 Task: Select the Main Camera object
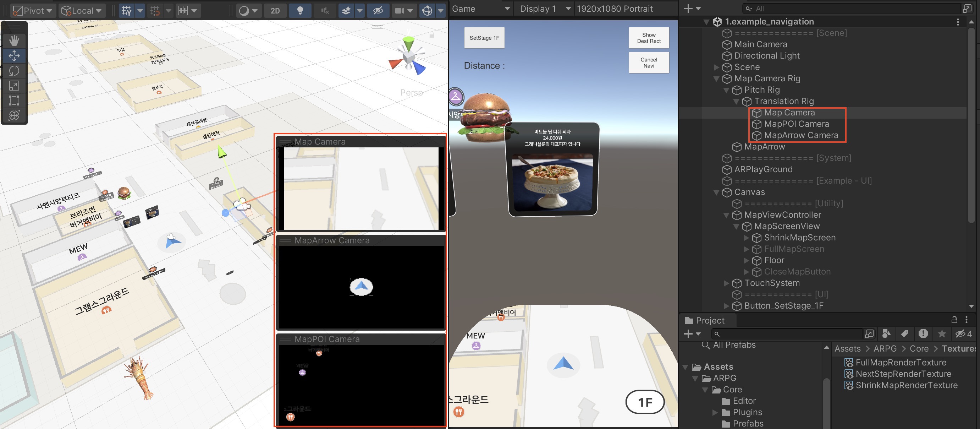pos(760,44)
